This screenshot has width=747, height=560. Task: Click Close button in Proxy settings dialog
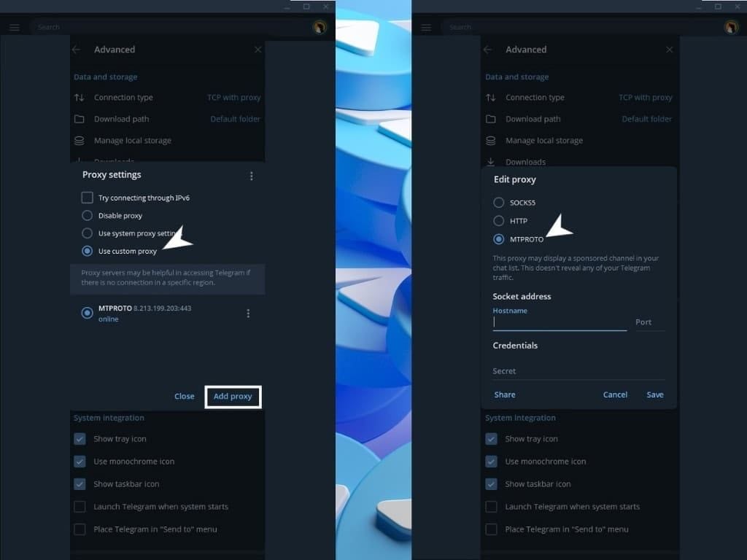point(185,396)
